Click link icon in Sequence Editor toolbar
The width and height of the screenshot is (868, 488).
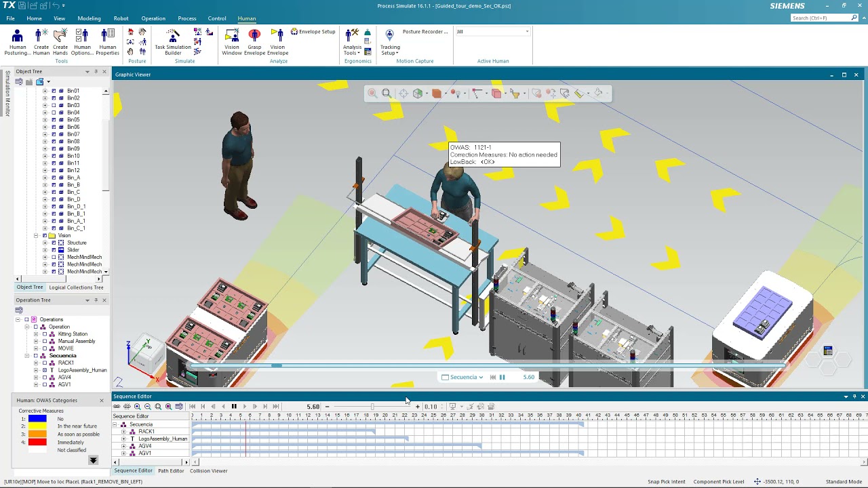[117, 407]
